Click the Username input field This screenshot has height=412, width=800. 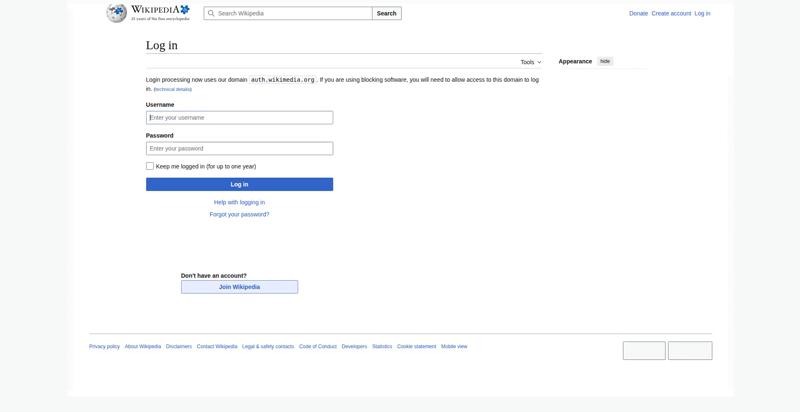point(239,118)
